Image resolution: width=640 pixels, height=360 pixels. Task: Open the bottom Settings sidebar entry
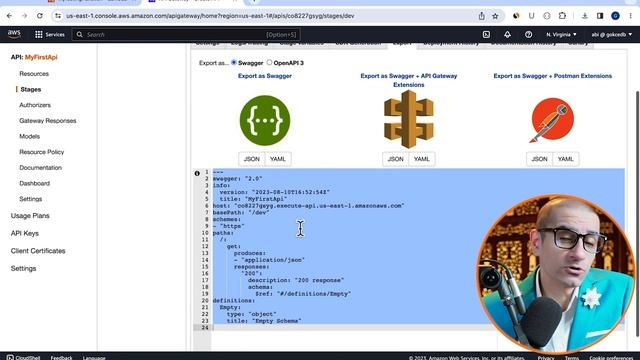23,269
